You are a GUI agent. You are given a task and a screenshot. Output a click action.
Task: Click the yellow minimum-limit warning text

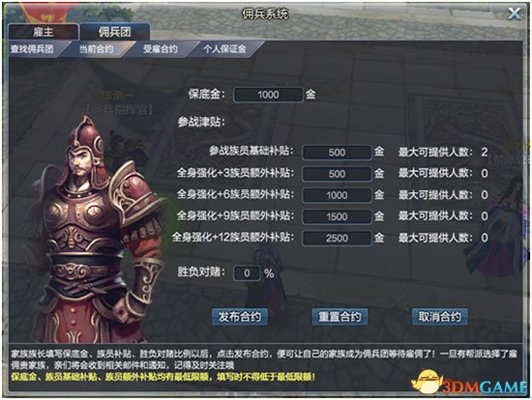163,377
